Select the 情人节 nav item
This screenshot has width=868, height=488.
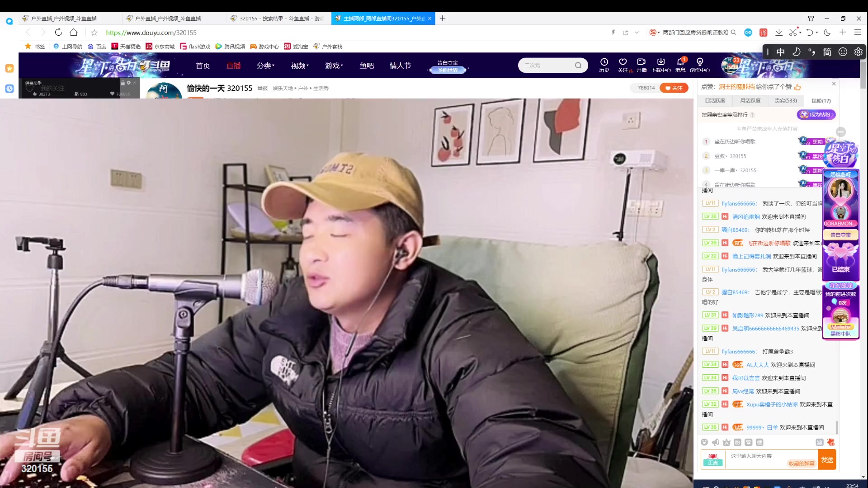(400, 66)
